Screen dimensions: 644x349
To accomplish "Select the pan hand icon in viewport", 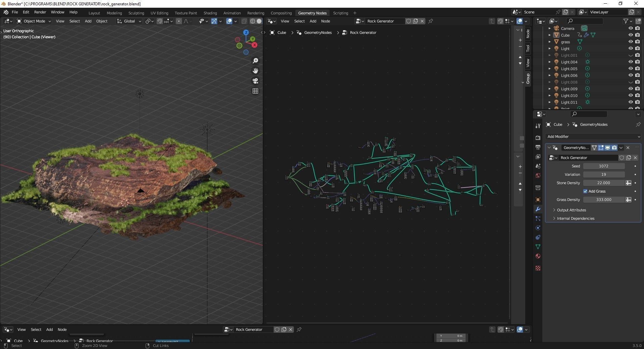I will 255,71.
